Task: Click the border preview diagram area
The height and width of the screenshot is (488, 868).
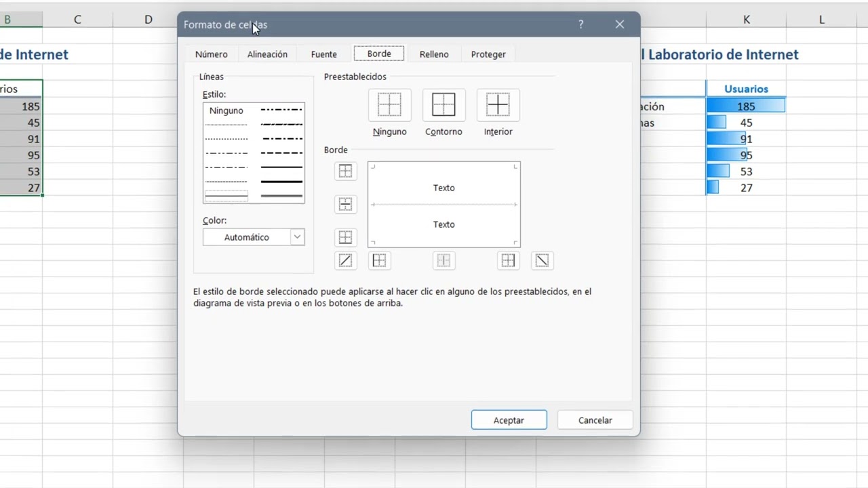Action: coord(444,205)
